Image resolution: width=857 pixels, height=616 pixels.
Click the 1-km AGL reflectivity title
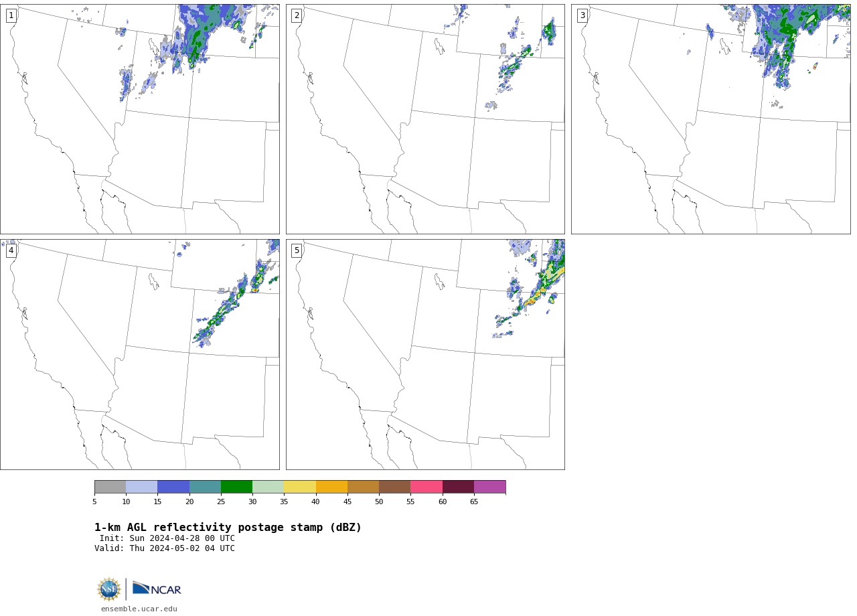pos(228,528)
